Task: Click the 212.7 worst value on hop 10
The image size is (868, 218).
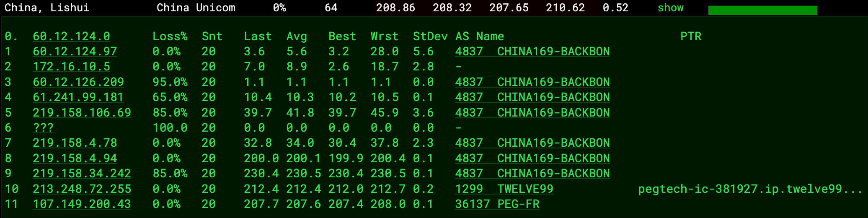Action: [388, 189]
